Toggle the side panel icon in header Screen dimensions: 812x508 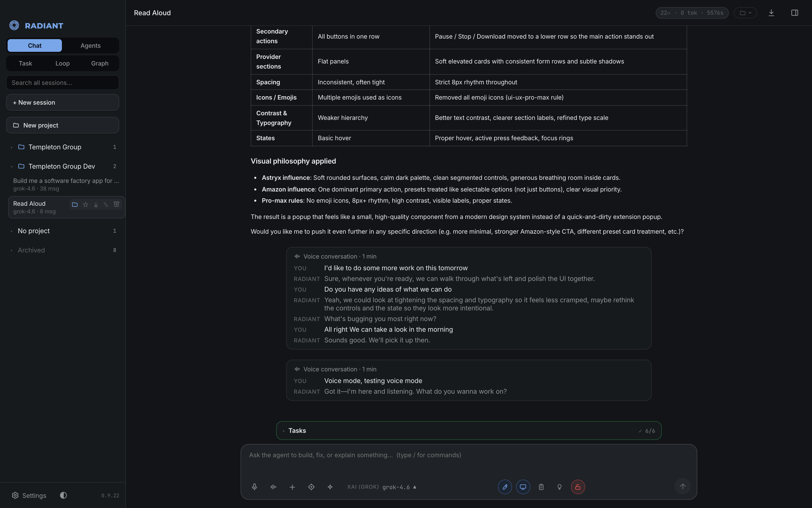point(794,13)
